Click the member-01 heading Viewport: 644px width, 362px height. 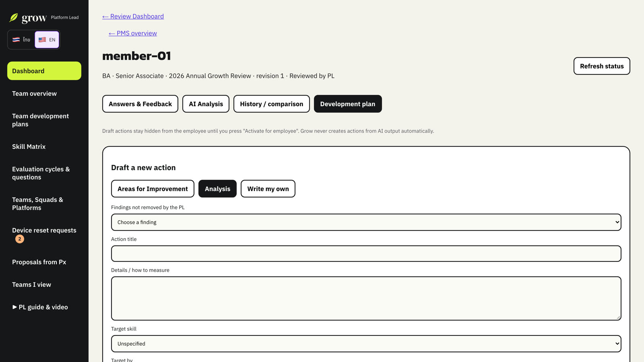tap(136, 56)
